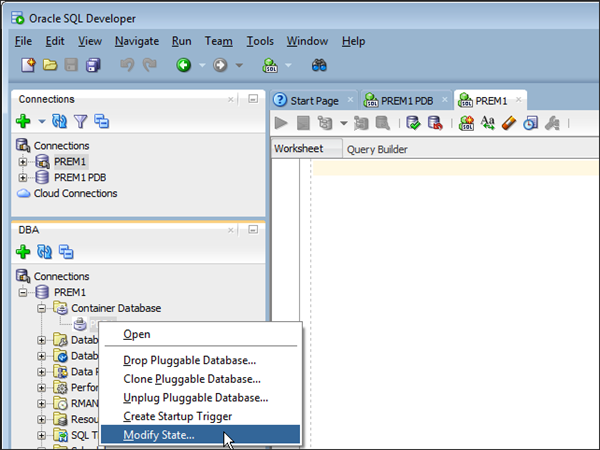Open the Run menu
The height and width of the screenshot is (450, 600).
pos(181,41)
